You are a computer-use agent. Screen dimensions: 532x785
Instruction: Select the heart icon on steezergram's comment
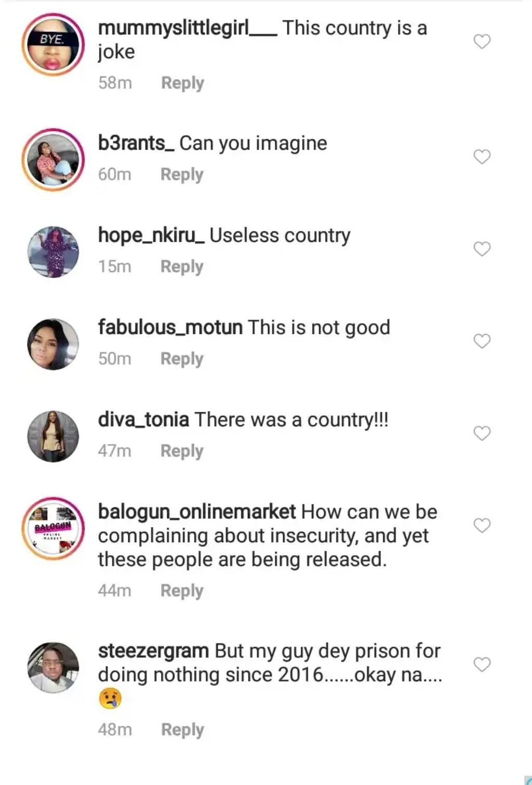tap(481, 663)
